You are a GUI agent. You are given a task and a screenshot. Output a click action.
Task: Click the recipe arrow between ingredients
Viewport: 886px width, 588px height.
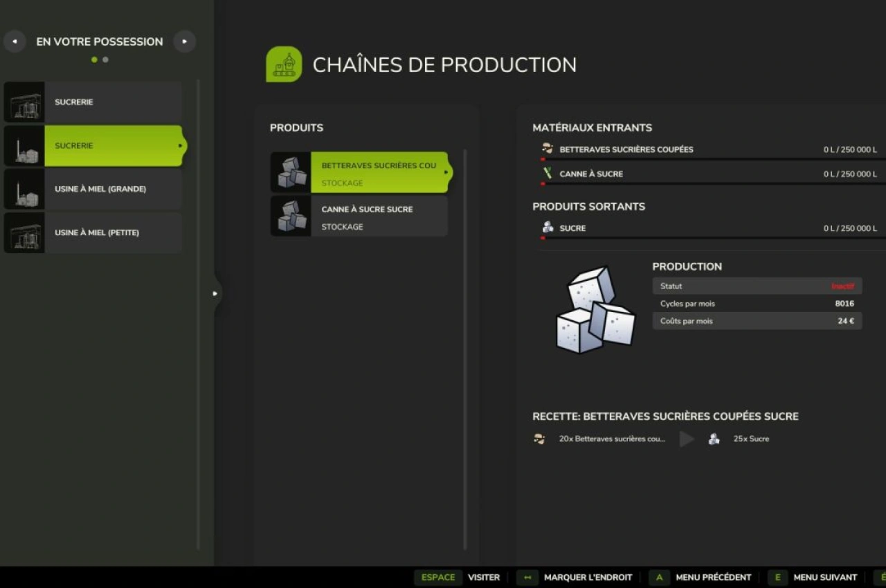point(686,439)
